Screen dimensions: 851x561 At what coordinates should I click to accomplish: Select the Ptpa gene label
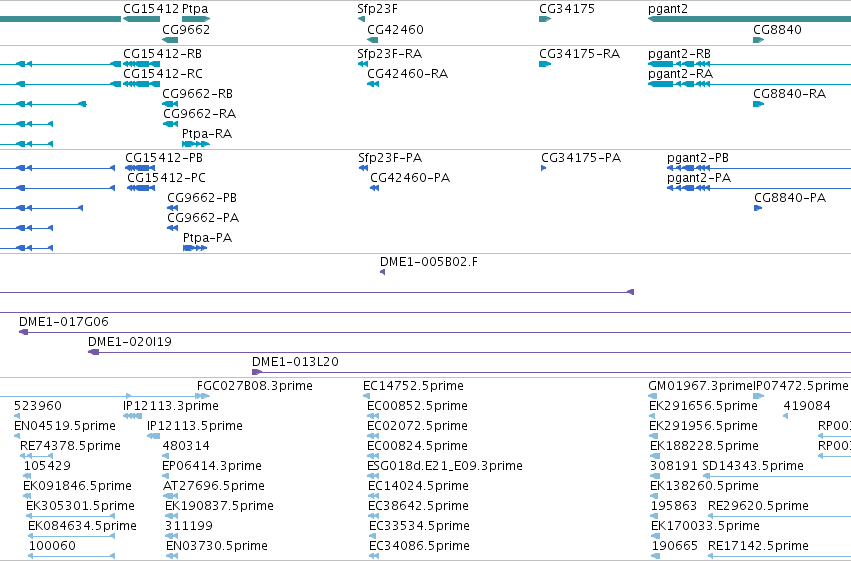(x=195, y=9)
